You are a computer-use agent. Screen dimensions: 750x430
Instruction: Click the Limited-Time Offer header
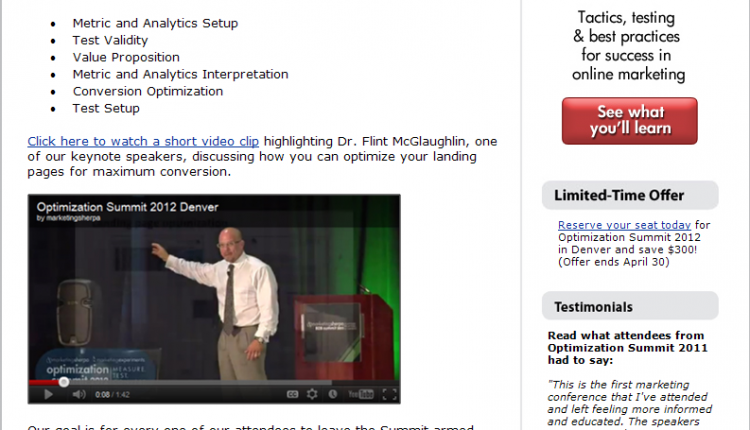[630, 195]
